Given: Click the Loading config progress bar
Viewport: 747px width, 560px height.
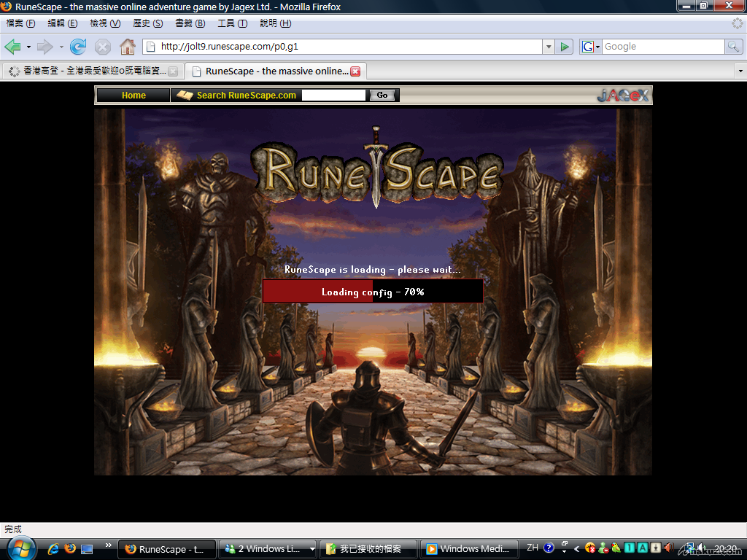Looking at the screenshot, I should (x=373, y=292).
